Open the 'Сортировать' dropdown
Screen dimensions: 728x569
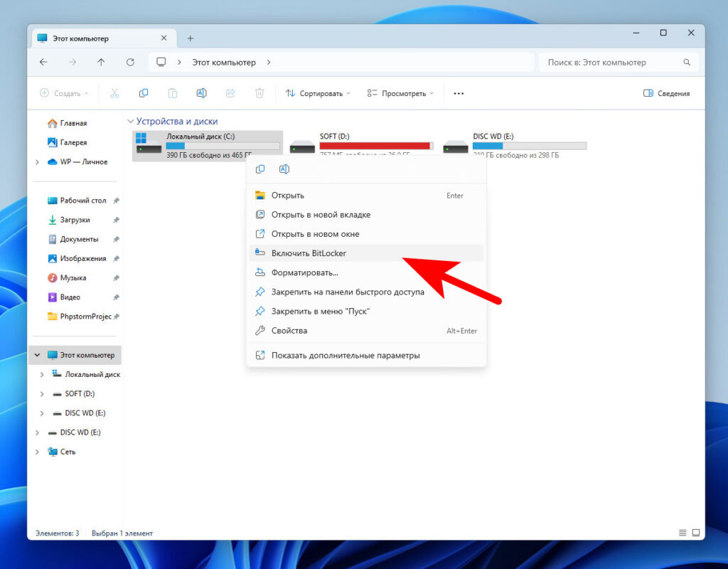click(318, 93)
